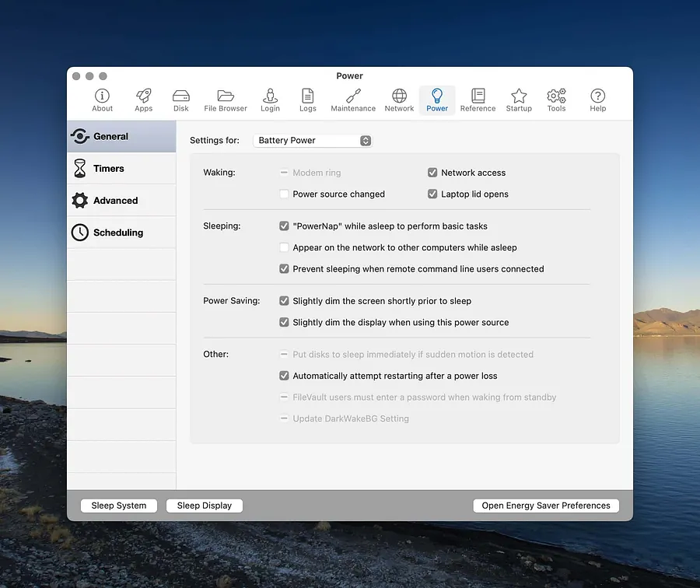Uncheck PowerNap while asleep option
Screen dimensions: 700x588
284,226
